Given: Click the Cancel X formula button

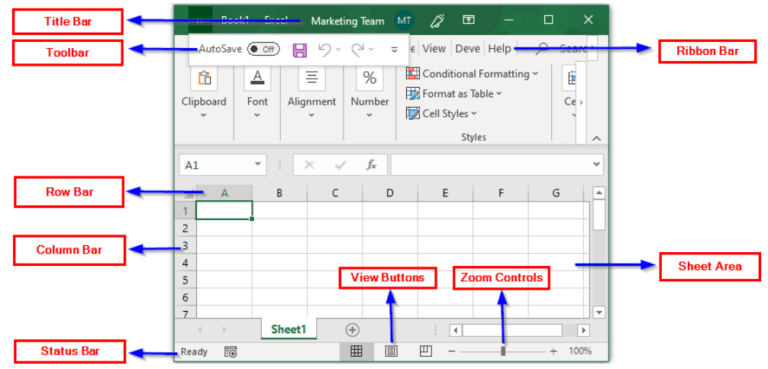Looking at the screenshot, I should tap(309, 165).
